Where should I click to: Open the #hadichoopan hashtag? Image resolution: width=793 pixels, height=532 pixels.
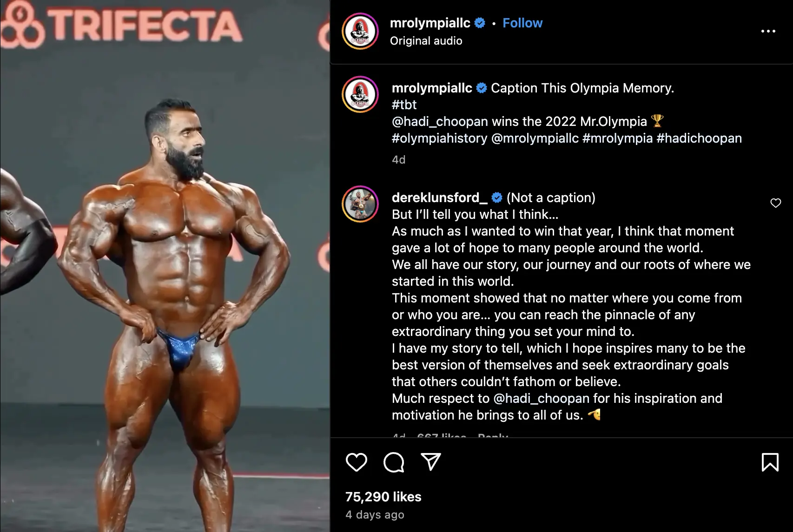point(699,138)
